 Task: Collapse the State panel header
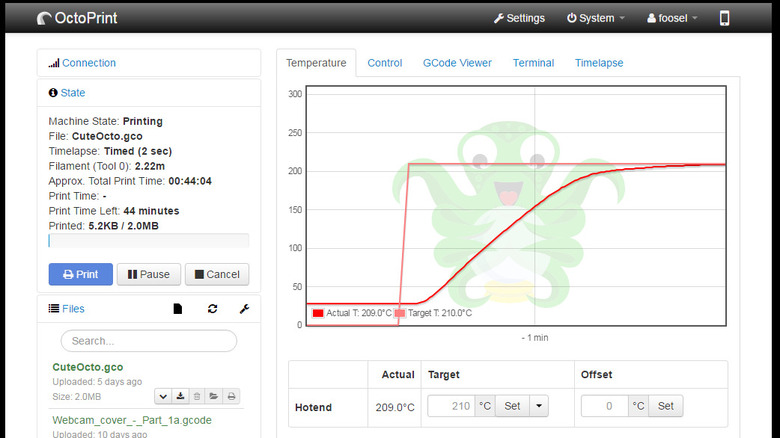click(x=73, y=93)
